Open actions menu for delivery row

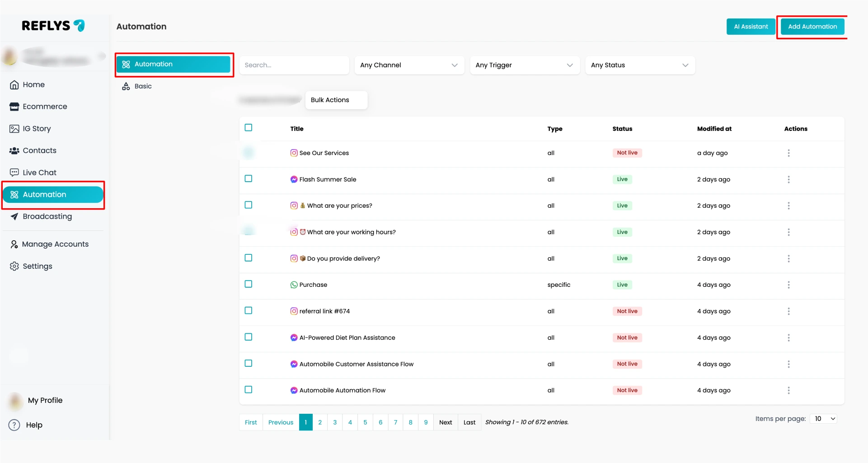(788, 258)
